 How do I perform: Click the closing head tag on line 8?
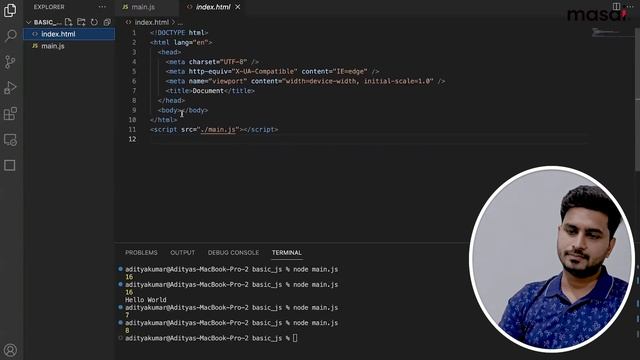click(x=171, y=100)
